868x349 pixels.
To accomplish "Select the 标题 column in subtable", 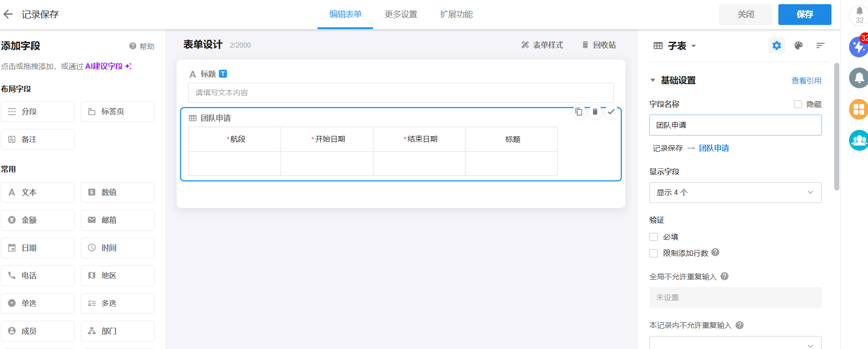I will tap(512, 139).
